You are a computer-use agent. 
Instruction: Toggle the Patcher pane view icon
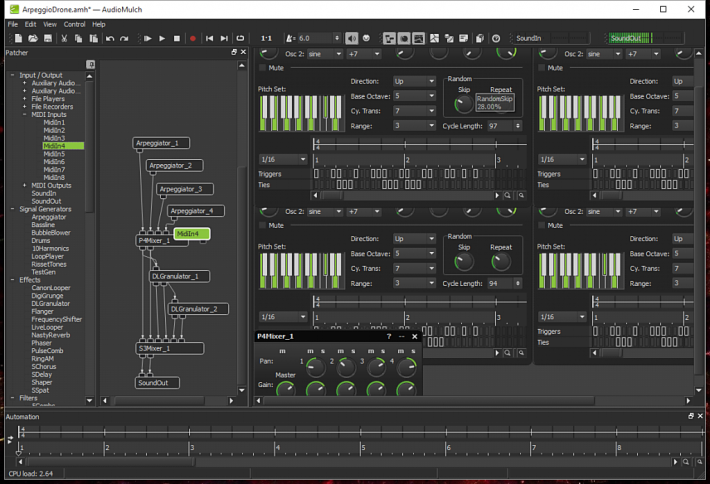(389, 38)
